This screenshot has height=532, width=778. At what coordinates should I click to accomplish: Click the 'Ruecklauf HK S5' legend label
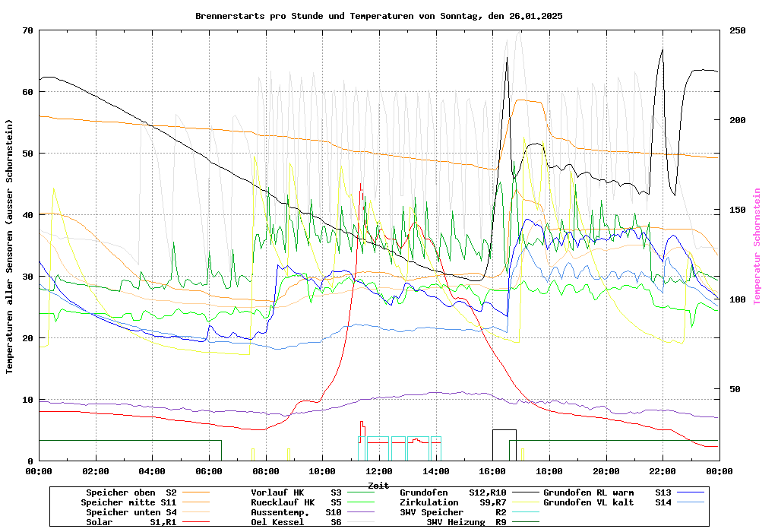point(296,502)
